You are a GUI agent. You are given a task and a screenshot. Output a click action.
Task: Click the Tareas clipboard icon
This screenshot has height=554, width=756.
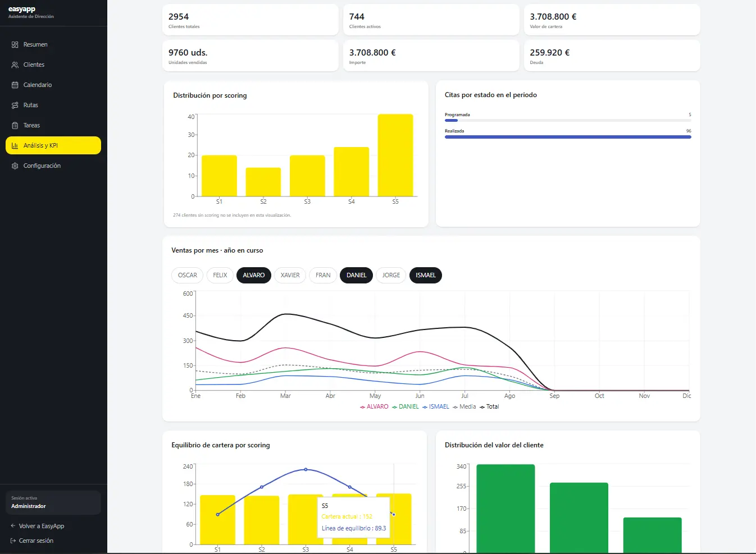pos(15,125)
